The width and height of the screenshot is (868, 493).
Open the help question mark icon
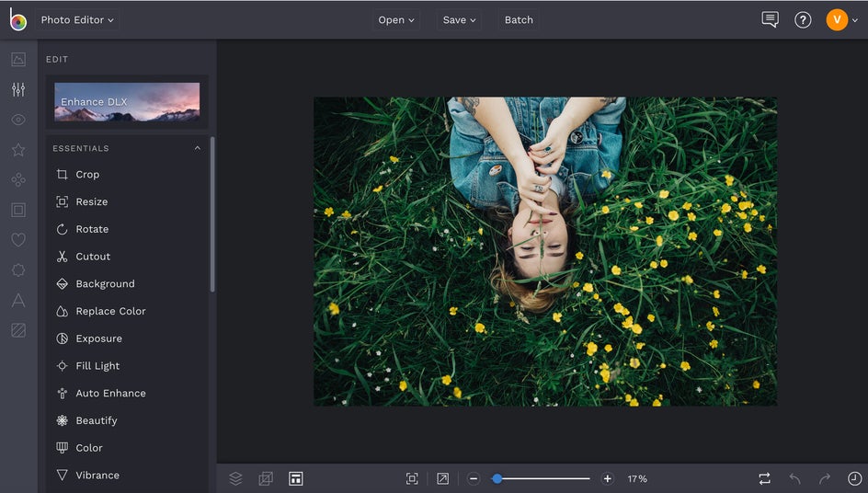click(x=803, y=19)
